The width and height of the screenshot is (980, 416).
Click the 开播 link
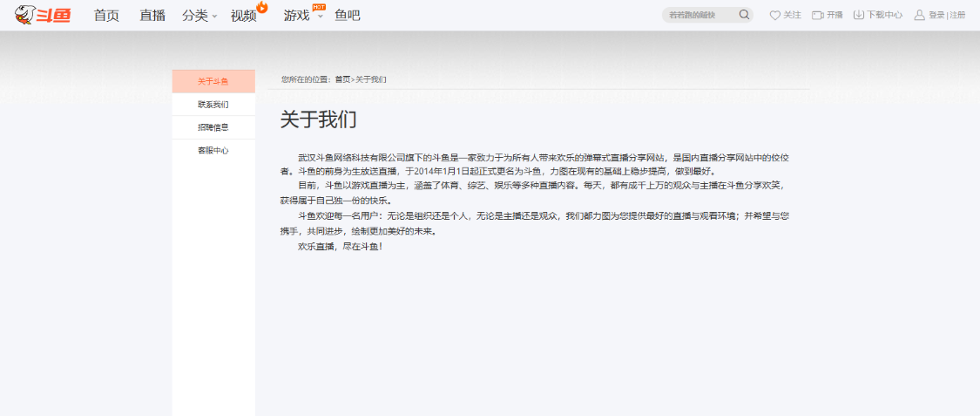[x=835, y=15]
